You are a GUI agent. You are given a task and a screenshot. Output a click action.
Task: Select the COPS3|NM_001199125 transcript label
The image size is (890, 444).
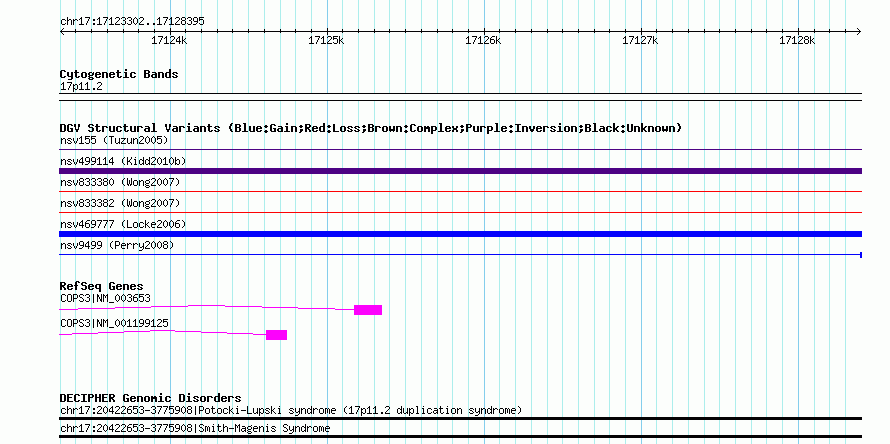[x=114, y=324]
